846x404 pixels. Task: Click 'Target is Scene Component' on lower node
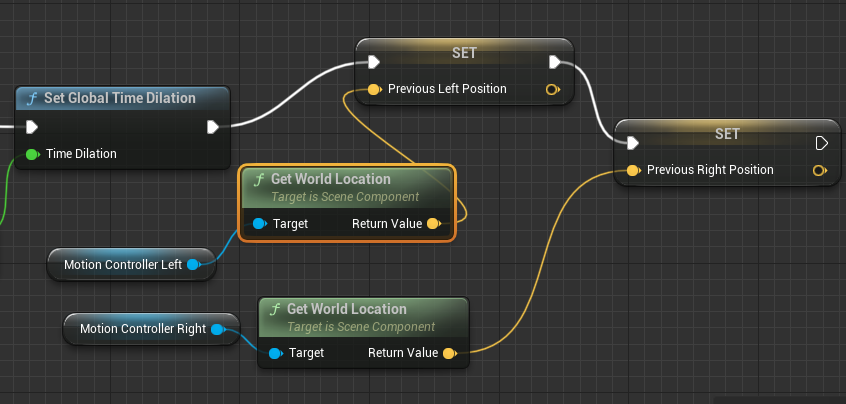coord(361,327)
